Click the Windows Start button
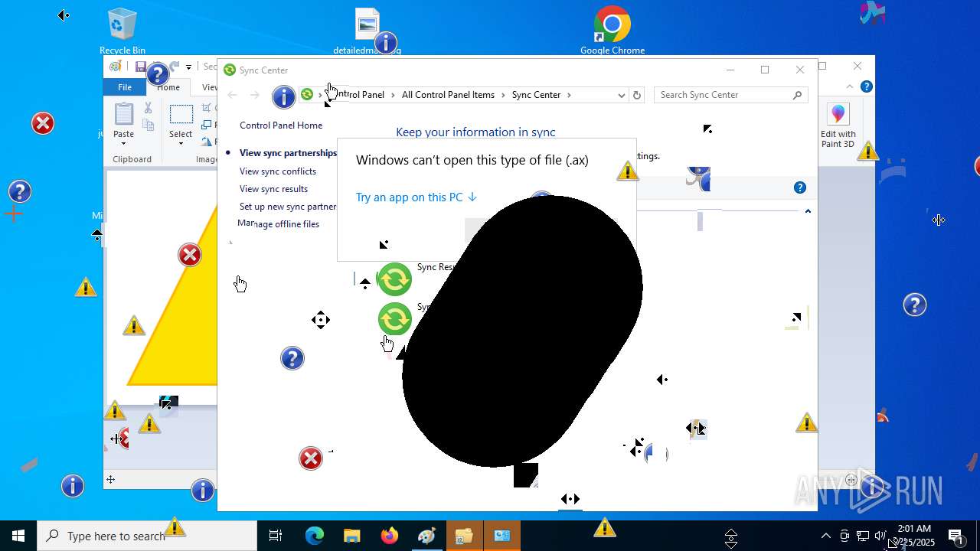 pyautogui.click(x=18, y=536)
